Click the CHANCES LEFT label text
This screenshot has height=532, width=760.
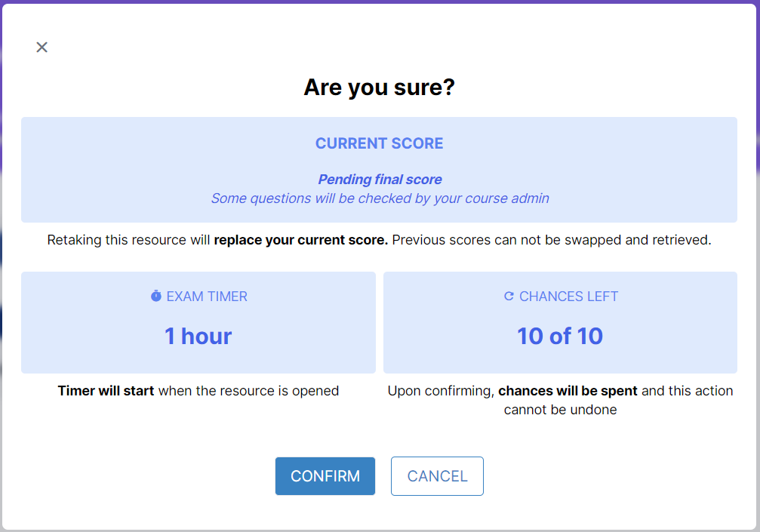coord(568,297)
